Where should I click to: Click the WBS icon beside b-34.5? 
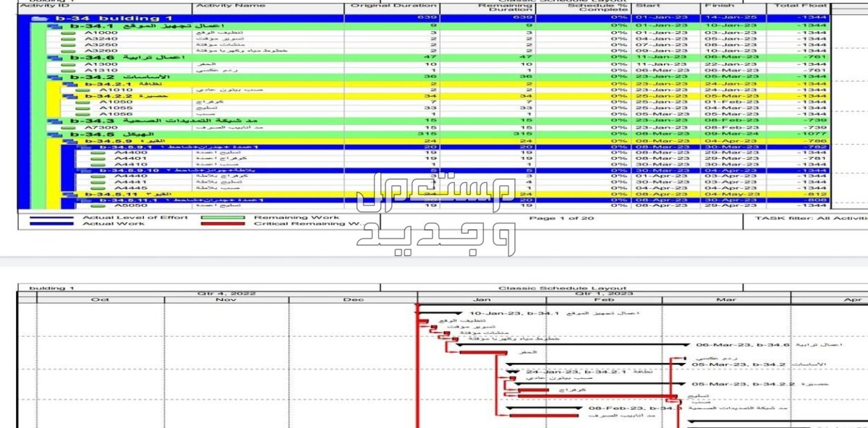(x=54, y=134)
